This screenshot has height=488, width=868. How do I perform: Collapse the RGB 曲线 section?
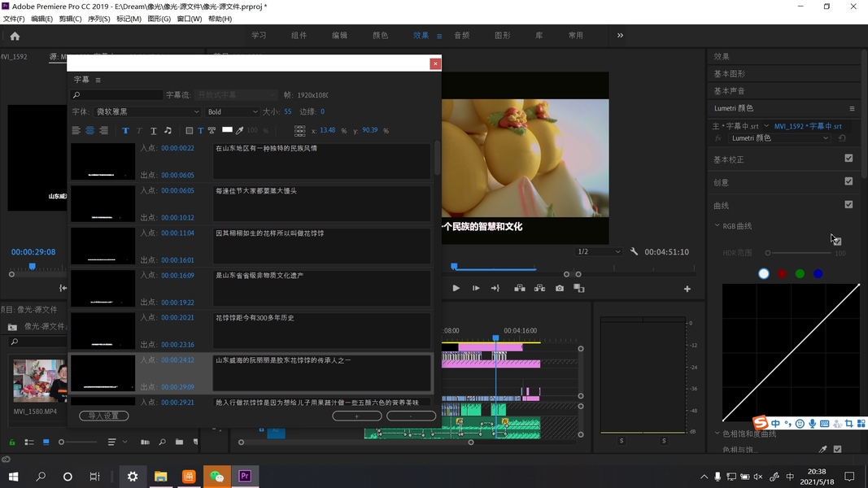717,226
